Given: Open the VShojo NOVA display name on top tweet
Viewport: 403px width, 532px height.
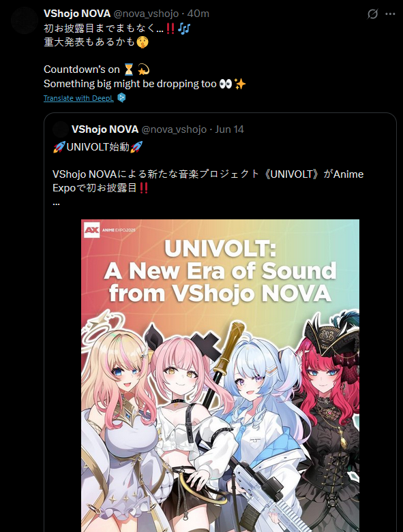Looking at the screenshot, I should [77, 14].
